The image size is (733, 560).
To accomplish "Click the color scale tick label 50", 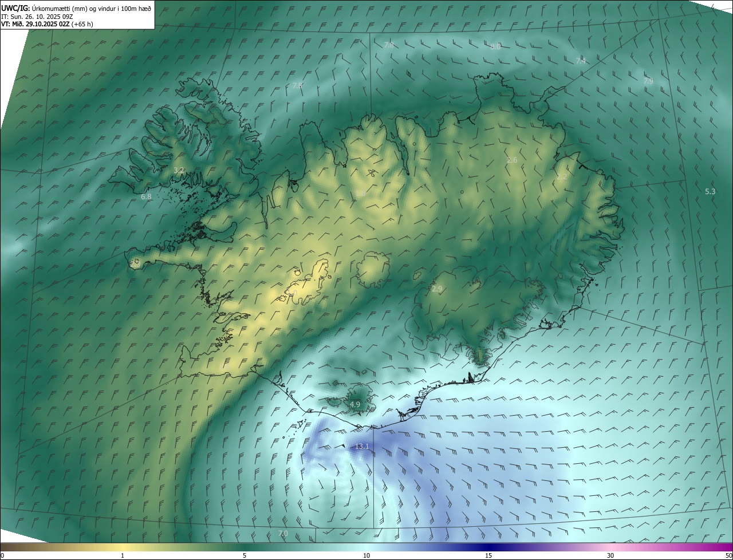I will click(728, 555).
